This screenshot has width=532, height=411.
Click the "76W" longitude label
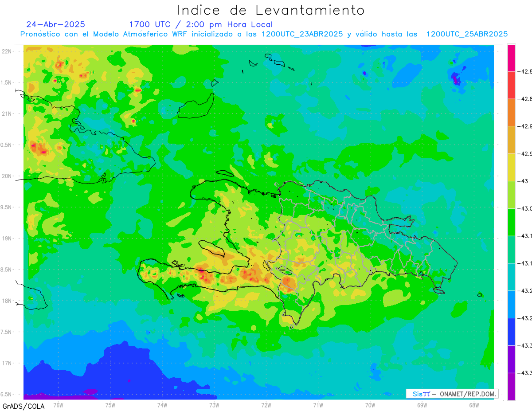[x=58, y=405]
